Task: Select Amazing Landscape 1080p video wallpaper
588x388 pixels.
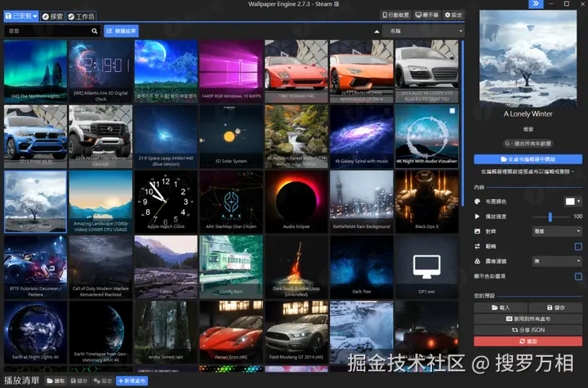Action: click(100, 202)
